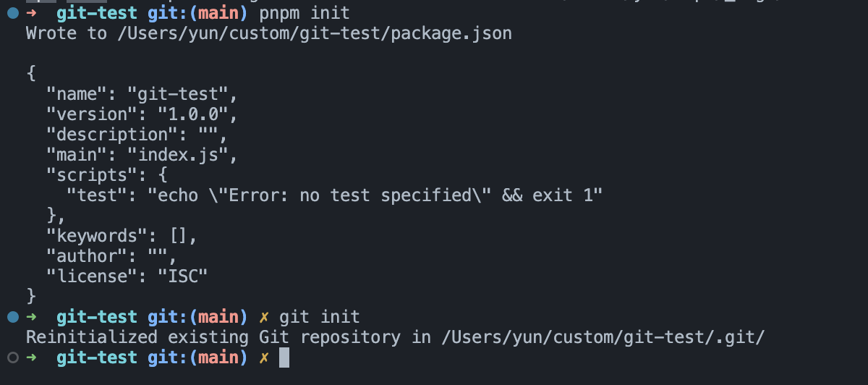This screenshot has width=868, height=385.
Task: Click the blue command marker beside git init
Action: 12,316
